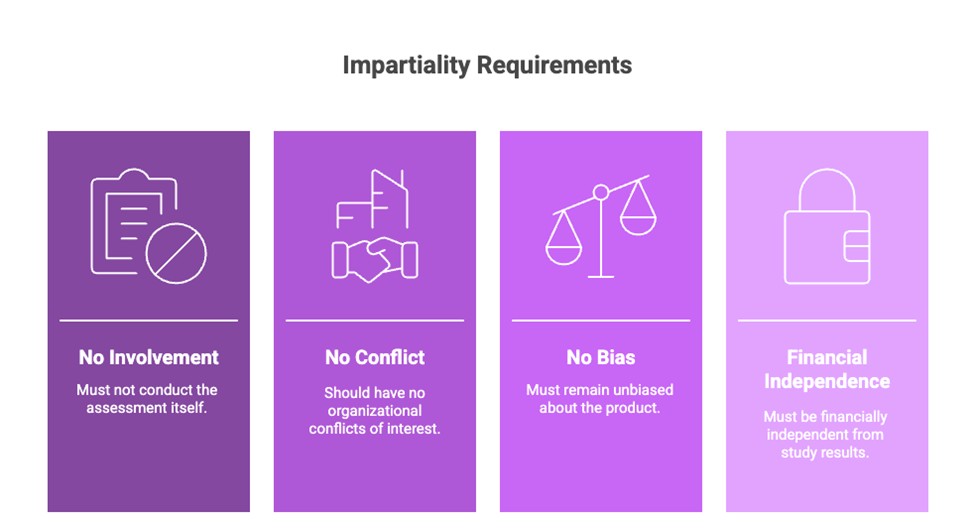Select 'financially independent from study results' text
Image resolution: width=975 pixels, height=524 pixels.
pos(827,434)
